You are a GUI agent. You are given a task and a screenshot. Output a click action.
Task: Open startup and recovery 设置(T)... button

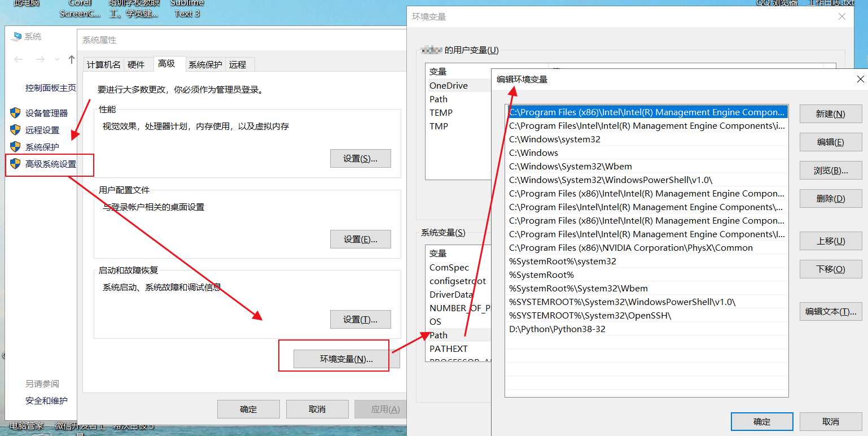click(x=360, y=320)
